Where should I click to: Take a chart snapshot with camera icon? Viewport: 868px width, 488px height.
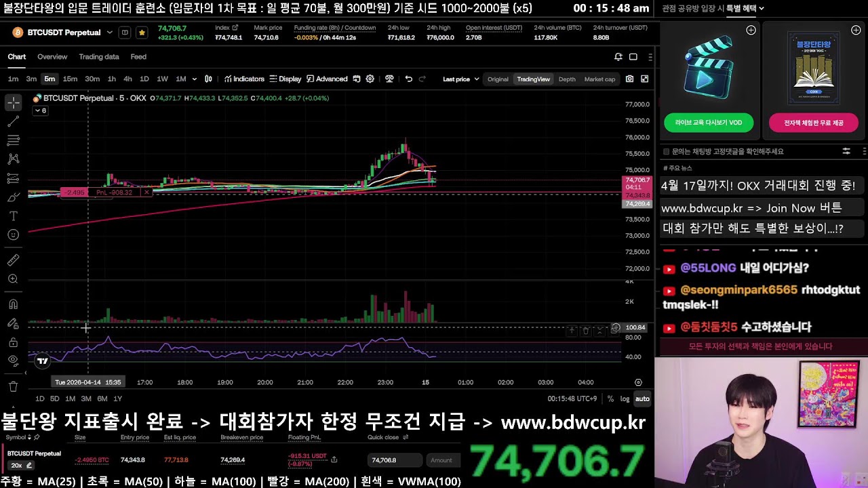(x=629, y=79)
